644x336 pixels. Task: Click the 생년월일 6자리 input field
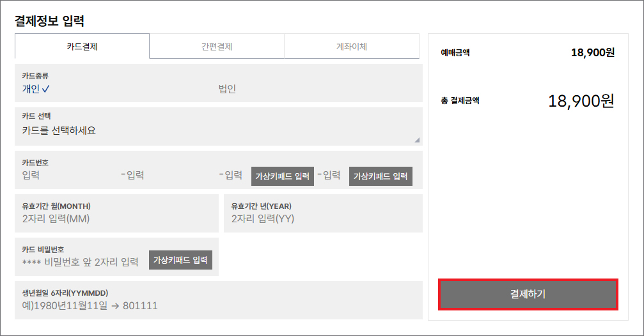[x=217, y=306]
